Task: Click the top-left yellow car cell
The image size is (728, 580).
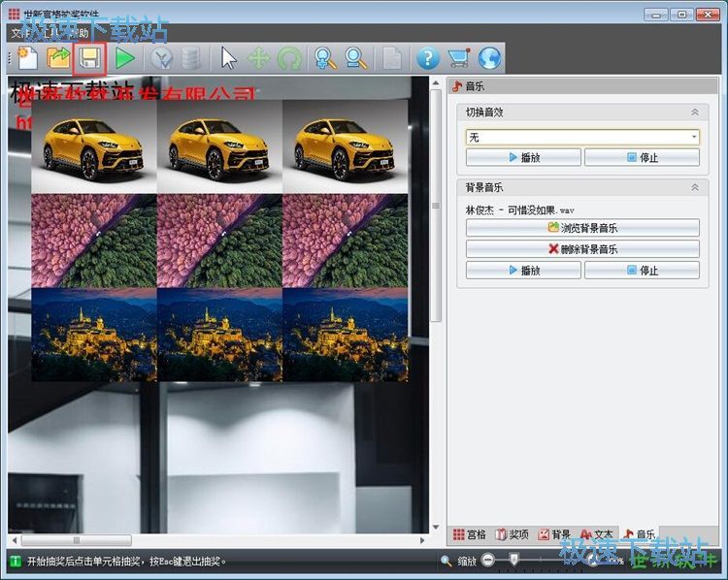Action: 94,146
